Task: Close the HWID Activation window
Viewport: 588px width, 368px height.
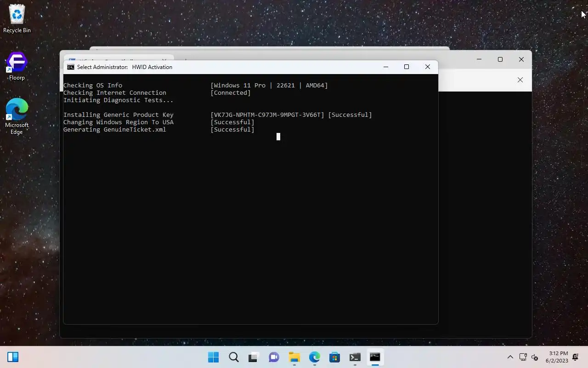Action: (x=428, y=67)
